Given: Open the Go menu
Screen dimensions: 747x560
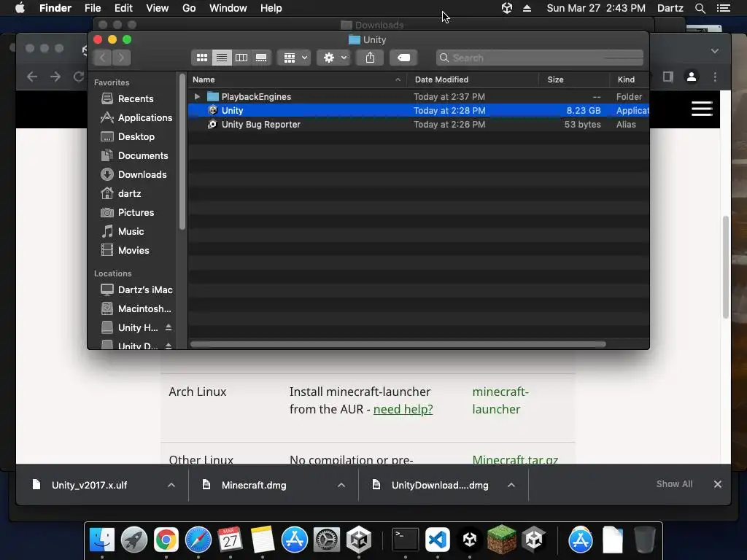Looking at the screenshot, I should pyautogui.click(x=189, y=8).
